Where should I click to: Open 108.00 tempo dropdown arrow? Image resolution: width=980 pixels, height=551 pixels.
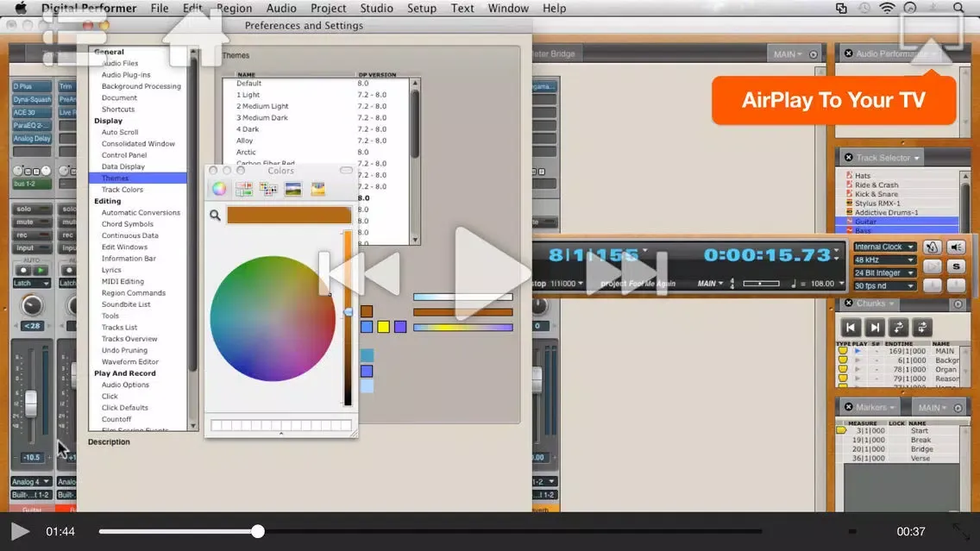point(841,284)
